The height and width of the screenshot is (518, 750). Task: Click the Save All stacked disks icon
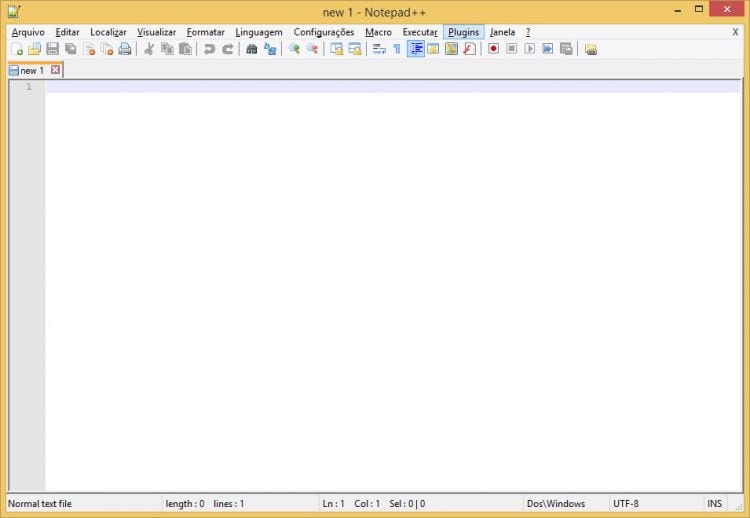pos(71,49)
